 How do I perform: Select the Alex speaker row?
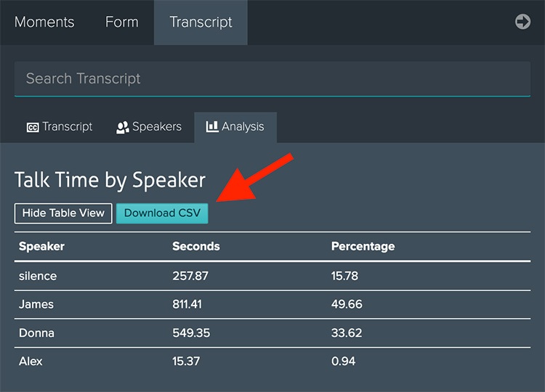tap(272, 362)
